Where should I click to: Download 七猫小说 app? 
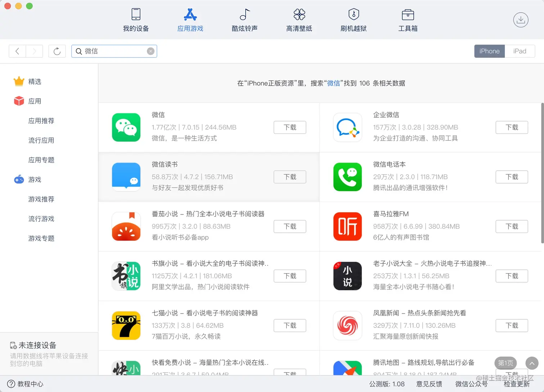click(x=290, y=325)
